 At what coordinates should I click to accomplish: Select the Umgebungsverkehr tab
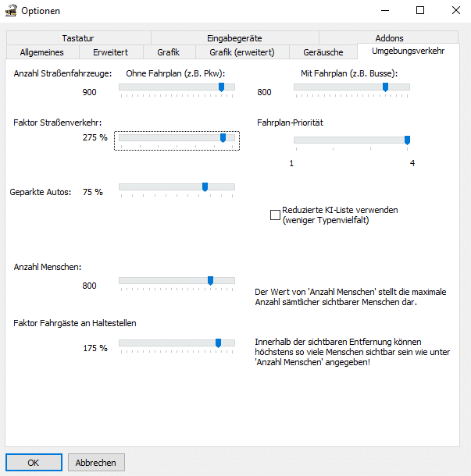(x=408, y=52)
